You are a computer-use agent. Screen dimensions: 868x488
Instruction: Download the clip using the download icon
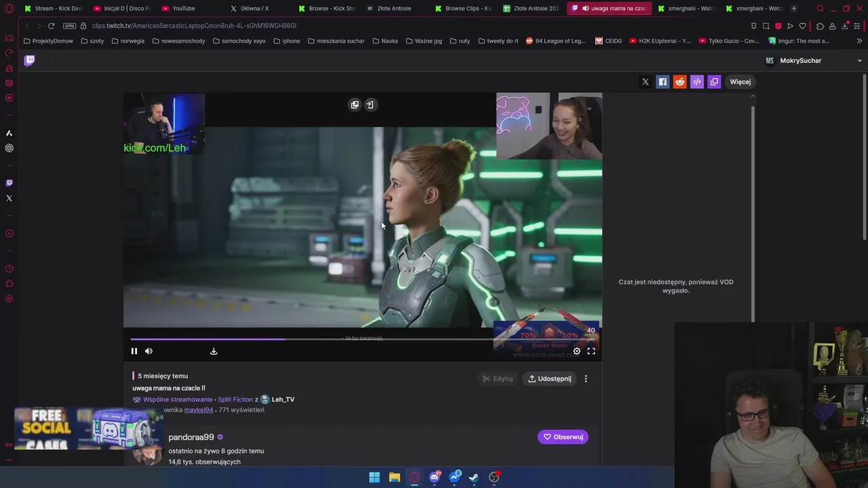coord(214,351)
